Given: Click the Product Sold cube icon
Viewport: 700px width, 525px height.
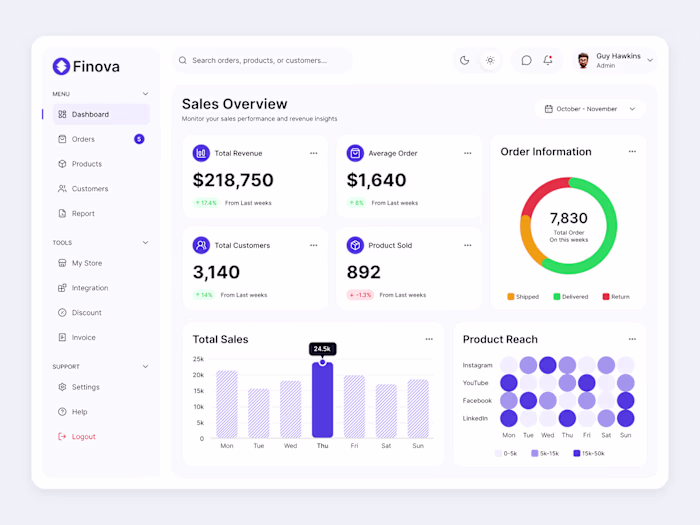Looking at the screenshot, I should point(355,245).
